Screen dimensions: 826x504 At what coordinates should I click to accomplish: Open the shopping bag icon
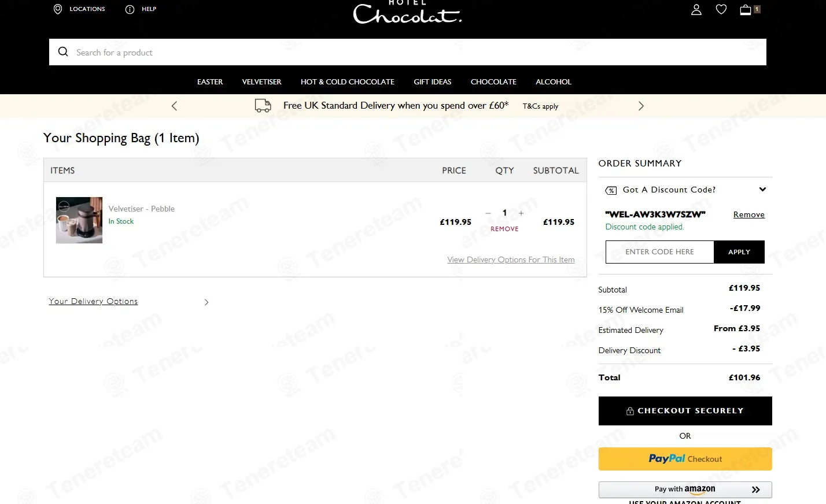pyautogui.click(x=746, y=9)
